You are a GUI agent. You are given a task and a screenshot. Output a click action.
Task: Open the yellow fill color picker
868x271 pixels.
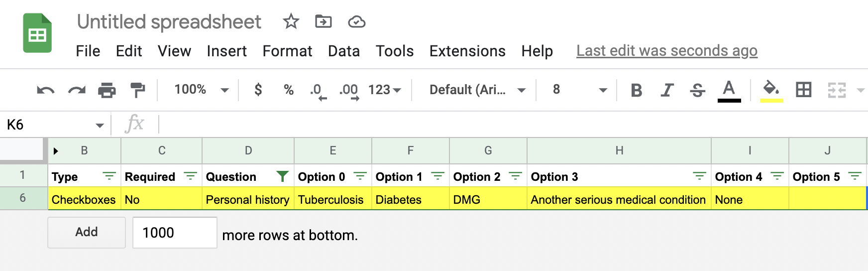click(771, 90)
